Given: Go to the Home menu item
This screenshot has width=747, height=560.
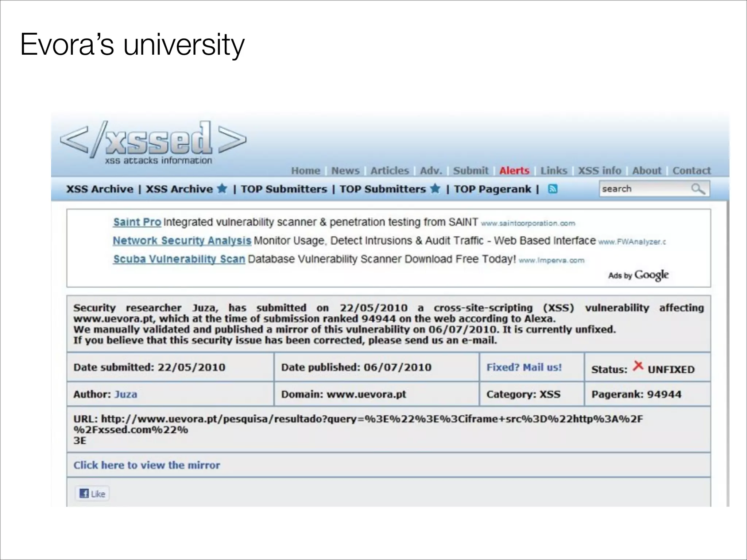Looking at the screenshot, I should pos(306,171).
